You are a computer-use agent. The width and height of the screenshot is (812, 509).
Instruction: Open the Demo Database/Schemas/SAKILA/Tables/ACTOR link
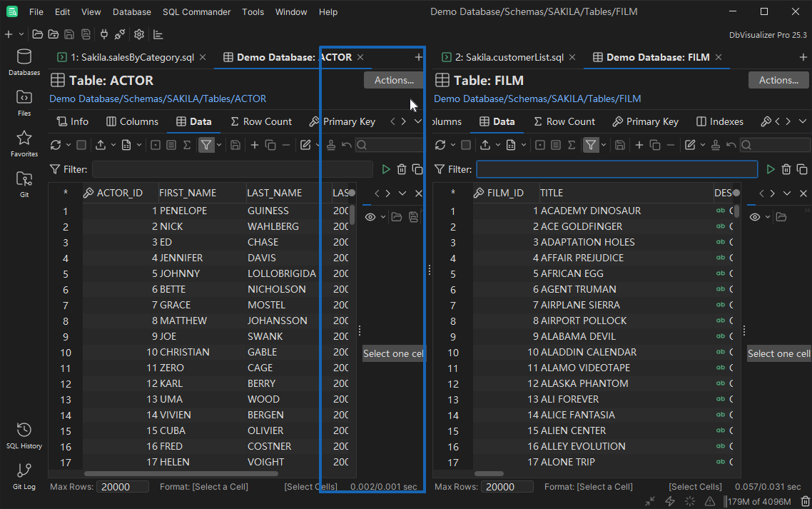158,99
